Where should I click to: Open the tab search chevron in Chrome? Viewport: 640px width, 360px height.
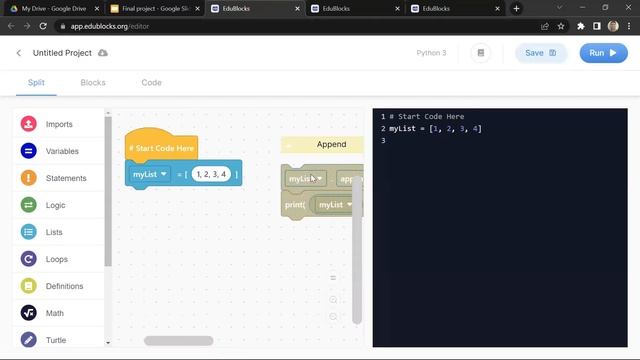tap(559, 8)
